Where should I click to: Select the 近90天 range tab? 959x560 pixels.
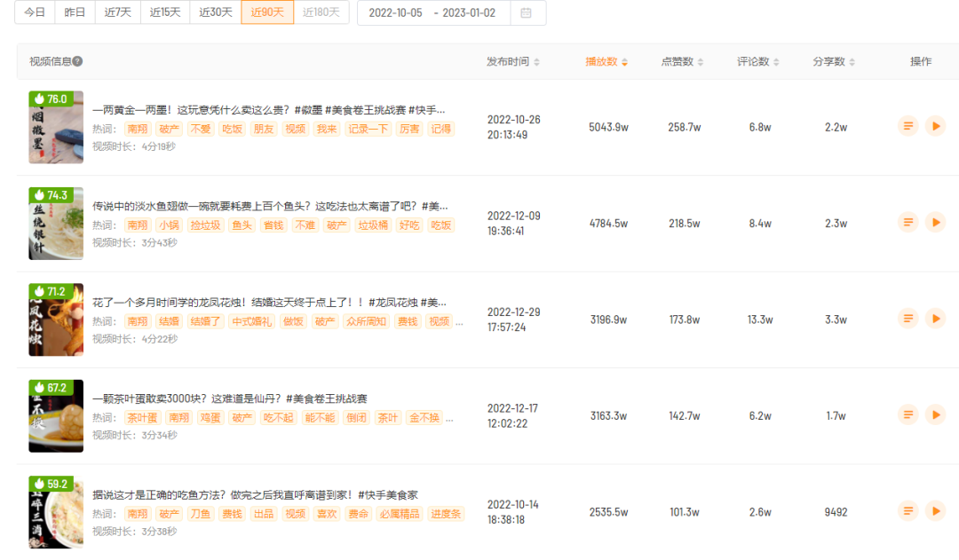(267, 12)
